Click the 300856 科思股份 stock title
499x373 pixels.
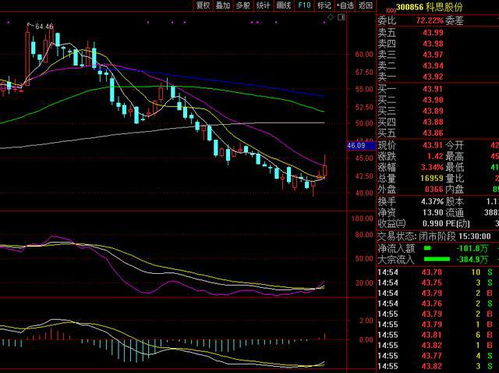(x=429, y=7)
